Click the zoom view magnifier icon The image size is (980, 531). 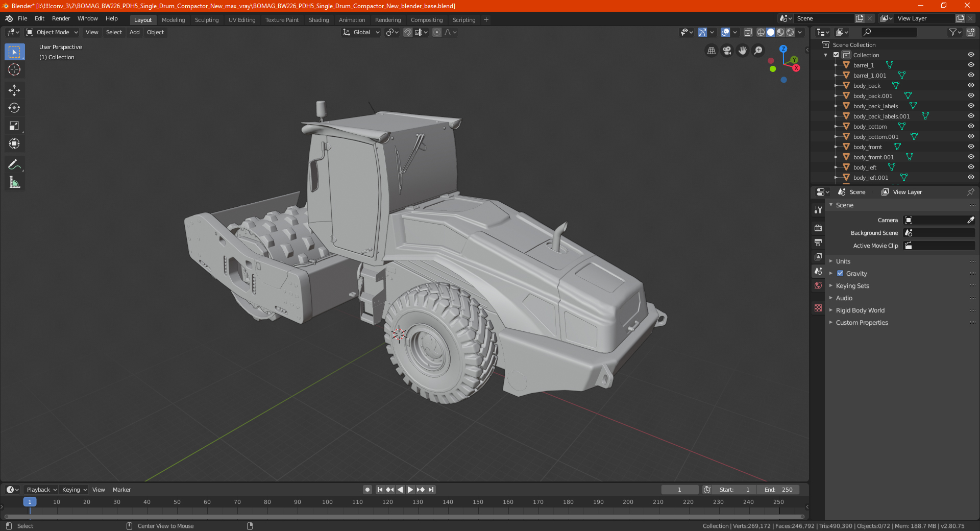[x=758, y=51]
